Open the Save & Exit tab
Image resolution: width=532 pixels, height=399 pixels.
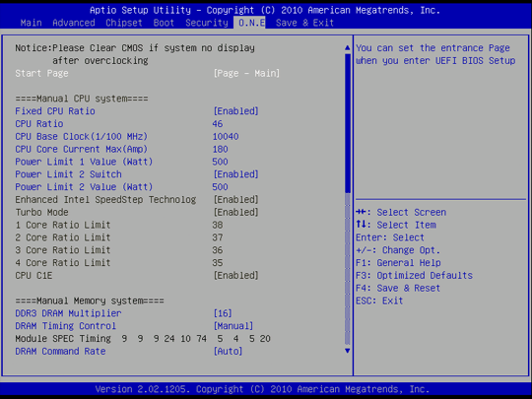(x=304, y=23)
